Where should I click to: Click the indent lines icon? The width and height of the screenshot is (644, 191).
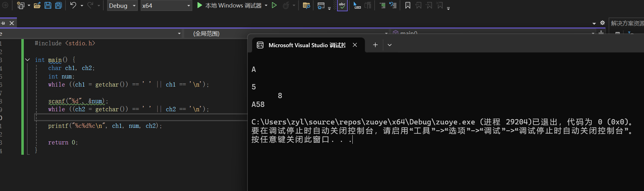tap(382, 5)
